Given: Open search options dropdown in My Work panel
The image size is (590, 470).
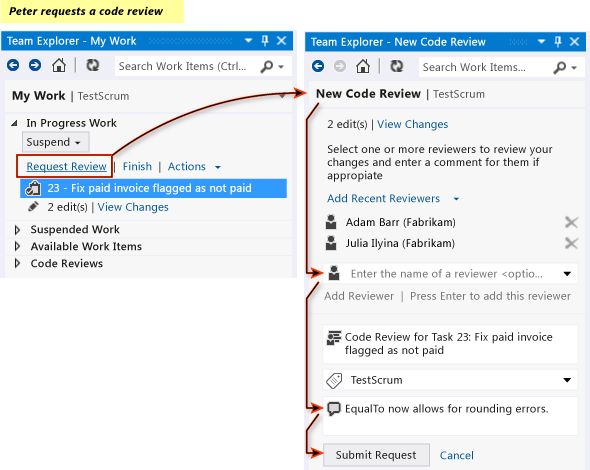Looking at the screenshot, I should coord(281,67).
